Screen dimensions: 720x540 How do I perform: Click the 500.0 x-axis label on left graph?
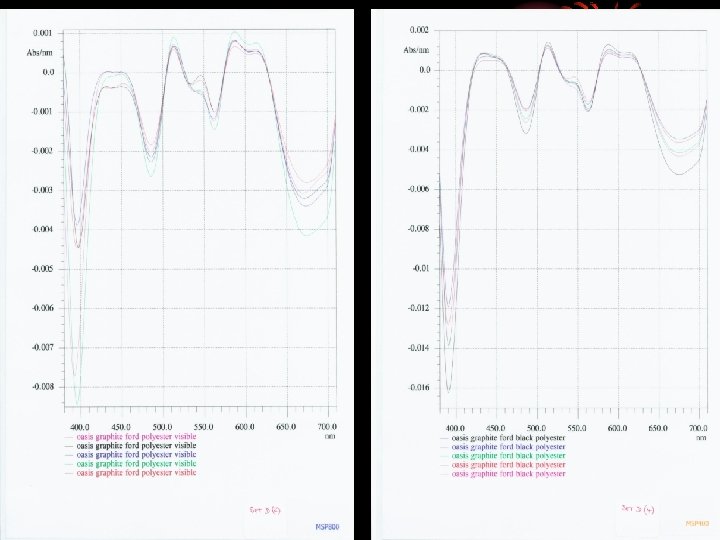click(x=162, y=427)
